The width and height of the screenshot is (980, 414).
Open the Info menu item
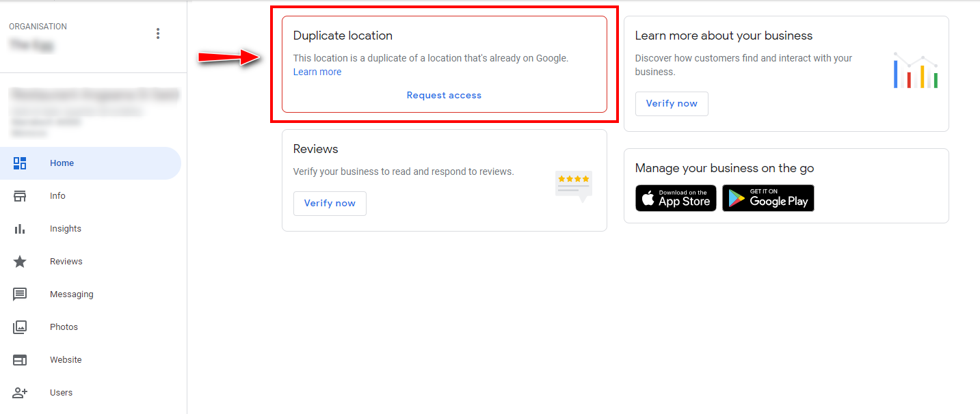tap(90, 196)
